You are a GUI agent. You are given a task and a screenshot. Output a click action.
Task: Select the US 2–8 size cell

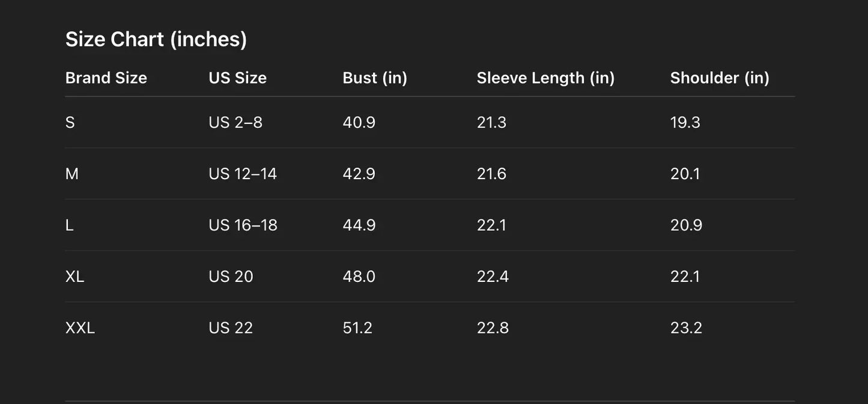pos(235,123)
